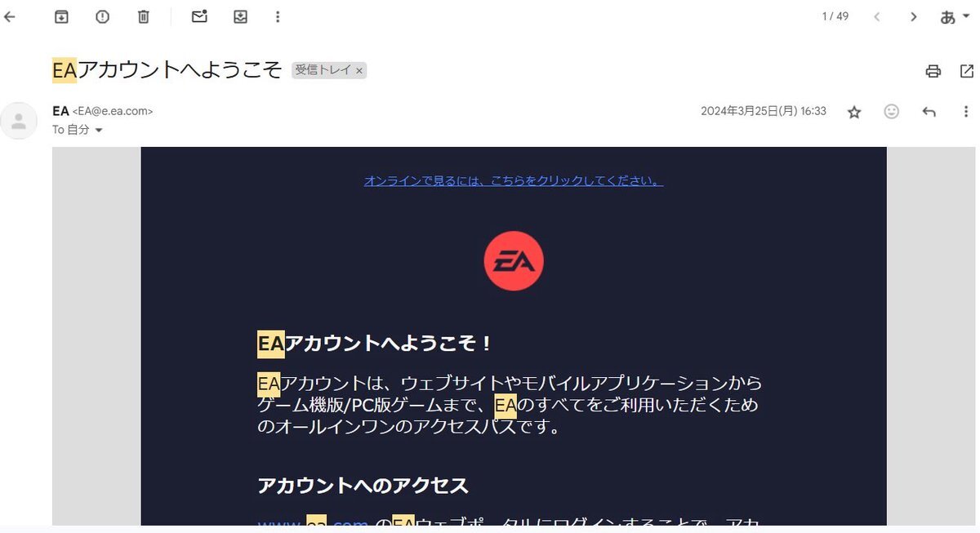The width and height of the screenshot is (980, 533).
Task: Report this email as spam
Action: point(102,16)
